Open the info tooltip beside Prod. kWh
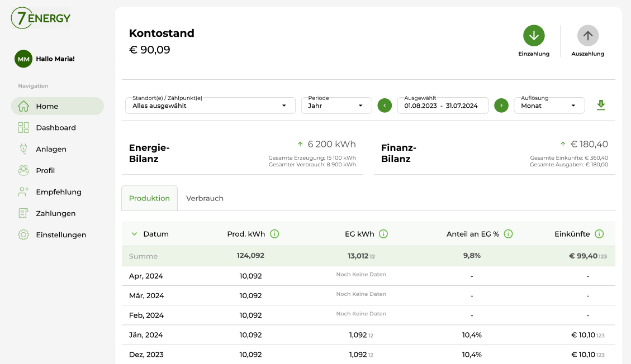631x364 pixels. (274, 234)
